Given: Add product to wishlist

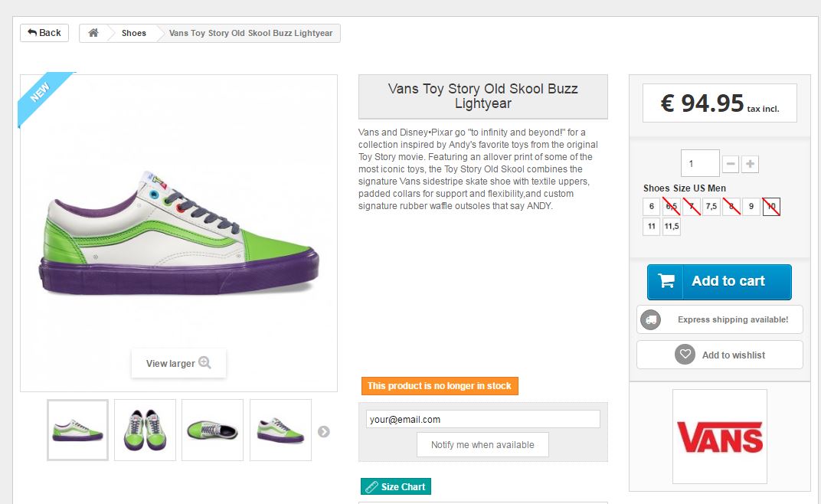Looking at the screenshot, I should (720, 355).
